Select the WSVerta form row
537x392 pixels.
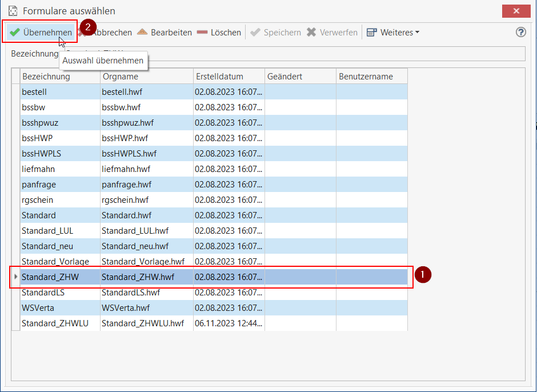pos(38,308)
